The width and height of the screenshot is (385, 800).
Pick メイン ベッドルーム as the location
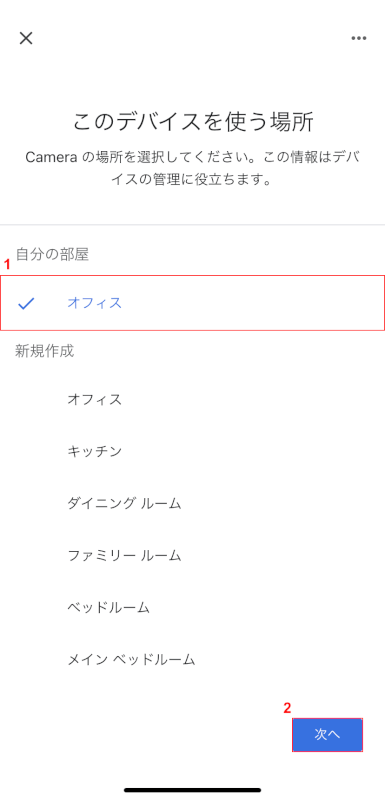tap(132, 660)
